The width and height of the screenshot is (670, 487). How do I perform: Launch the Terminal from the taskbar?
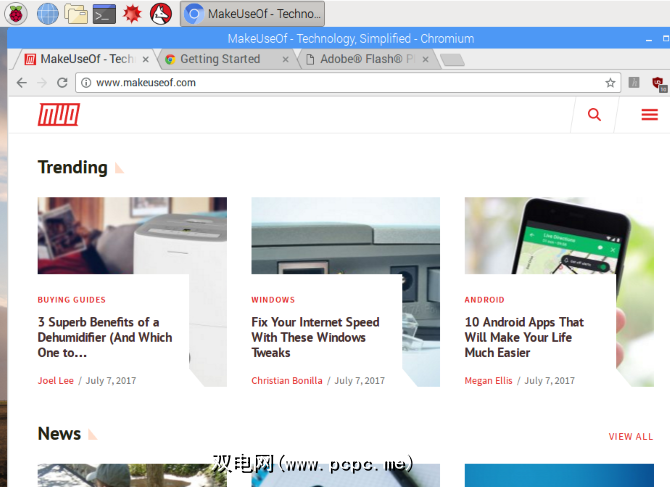pos(104,14)
